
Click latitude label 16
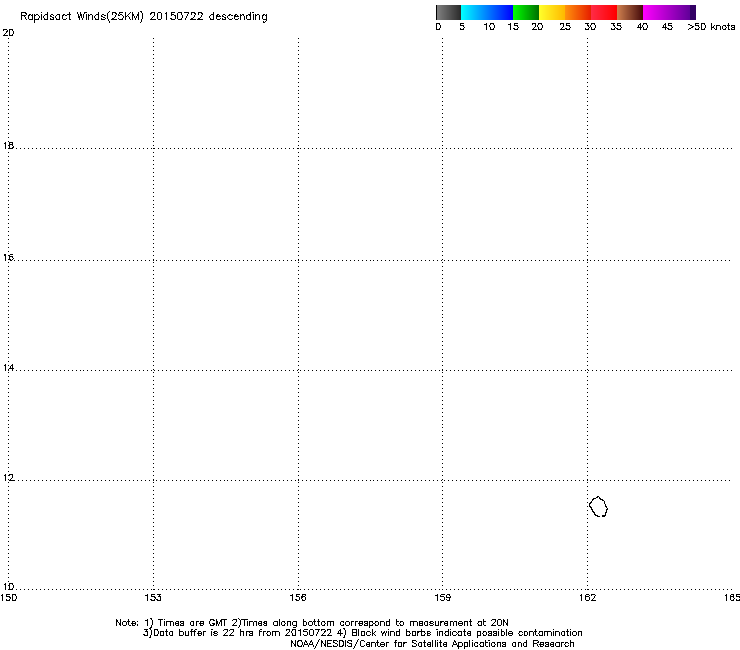pos(8,258)
